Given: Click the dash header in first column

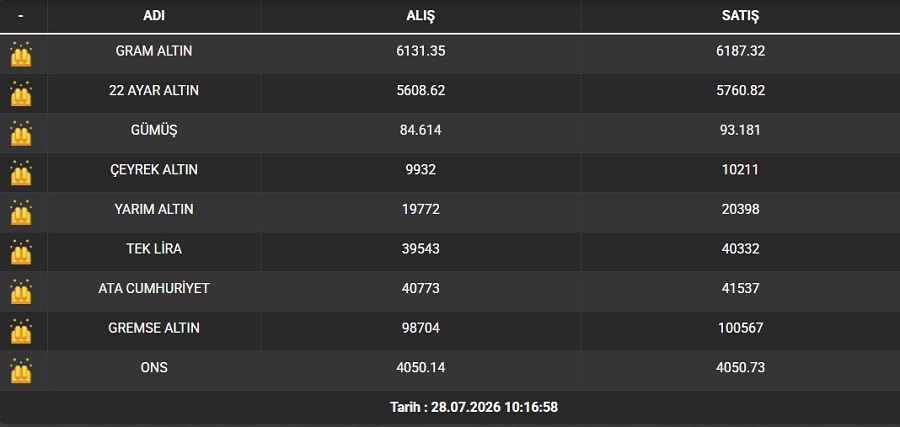Looking at the screenshot, I should [21, 16].
